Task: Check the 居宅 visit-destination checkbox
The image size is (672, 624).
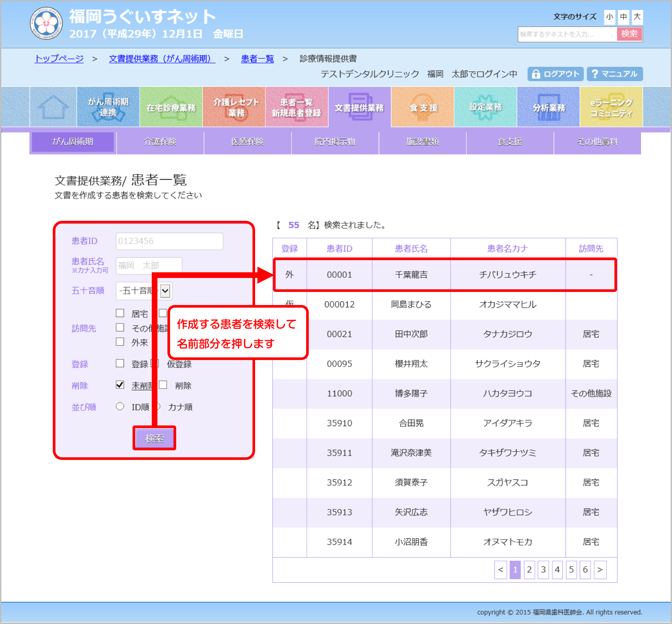Action: (120, 313)
